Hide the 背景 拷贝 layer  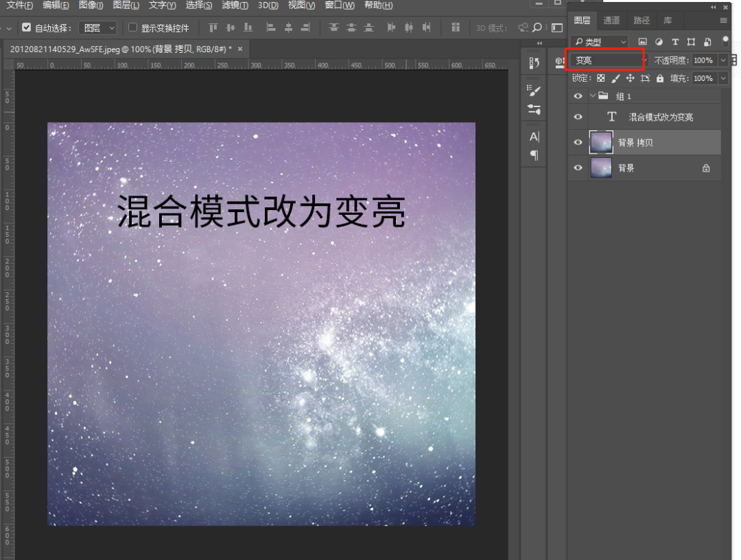578,143
